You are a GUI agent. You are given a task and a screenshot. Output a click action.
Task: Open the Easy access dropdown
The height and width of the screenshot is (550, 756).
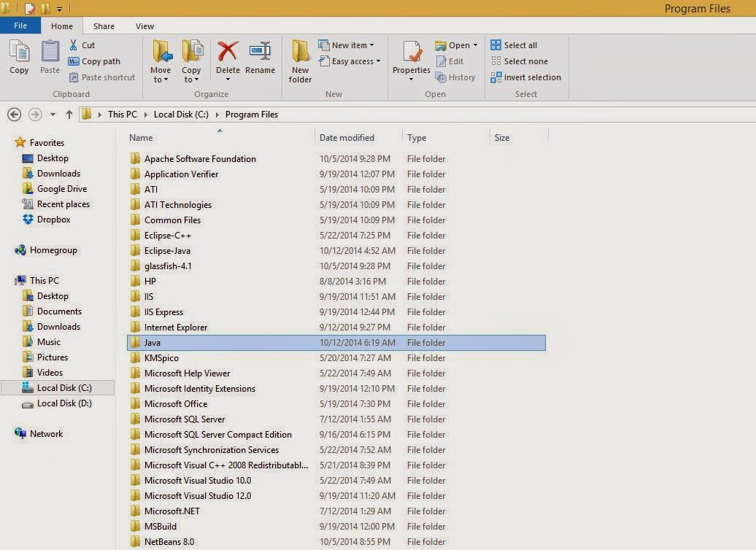[350, 61]
